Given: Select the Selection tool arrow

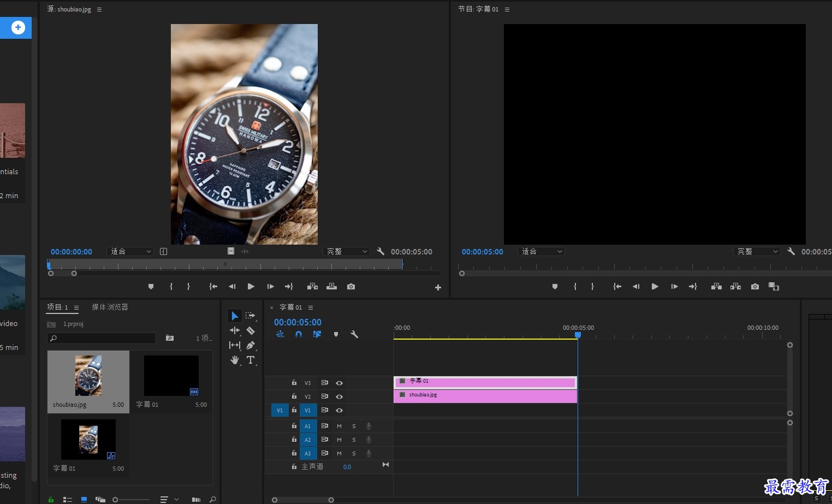Looking at the screenshot, I should (x=235, y=316).
